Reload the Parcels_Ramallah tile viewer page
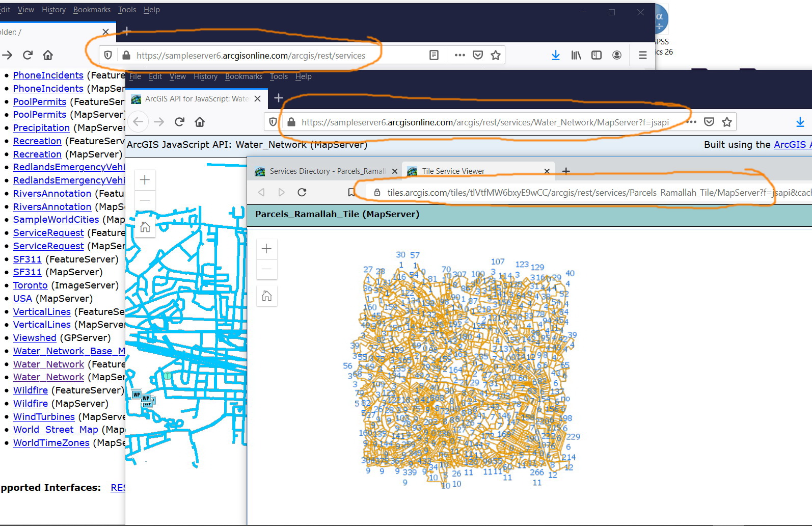The height and width of the screenshot is (526, 812). 302,192
